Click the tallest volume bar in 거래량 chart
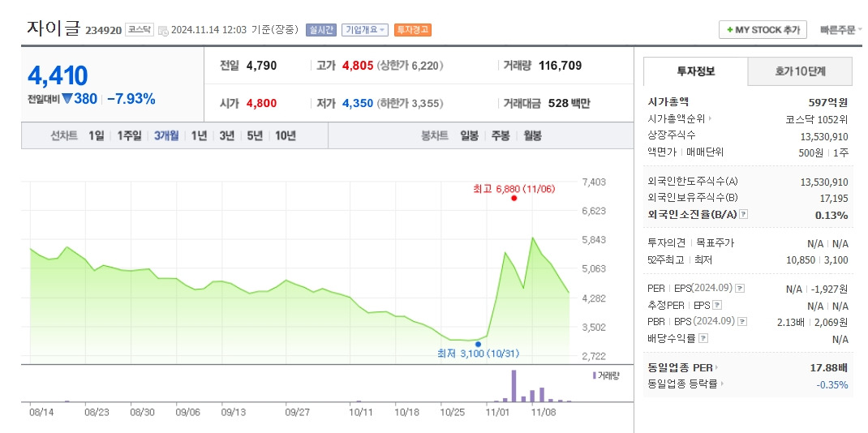The image size is (868, 433). 513,386
